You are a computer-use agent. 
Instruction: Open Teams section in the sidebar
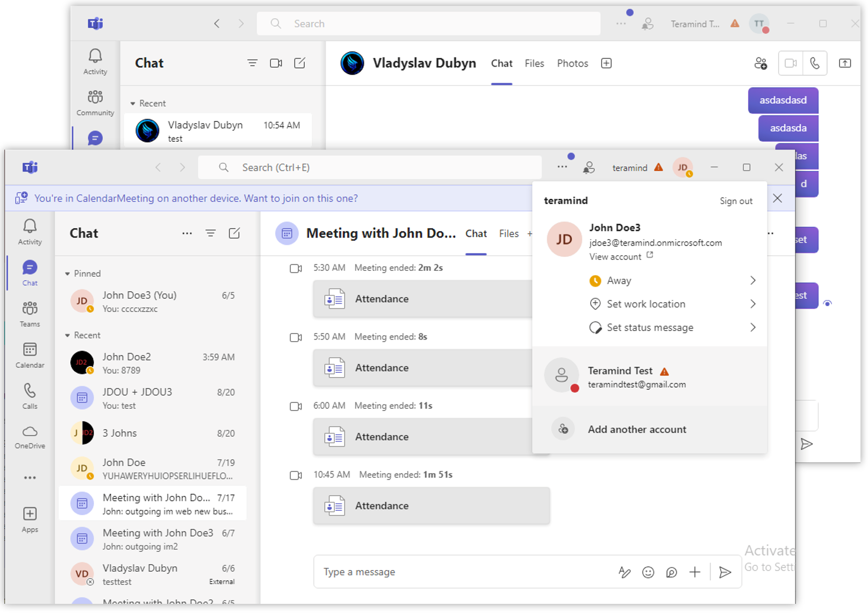click(x=30, y=314)
